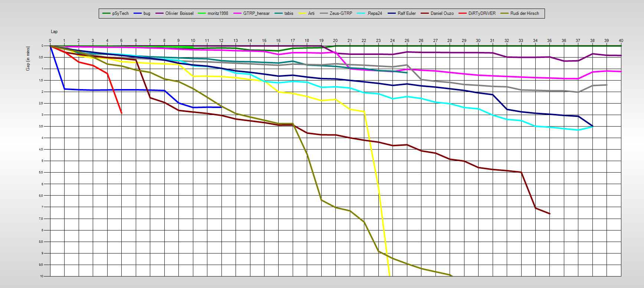Click lap 40 tick label
Screen dimensions: 644x288
coord(621,40)
